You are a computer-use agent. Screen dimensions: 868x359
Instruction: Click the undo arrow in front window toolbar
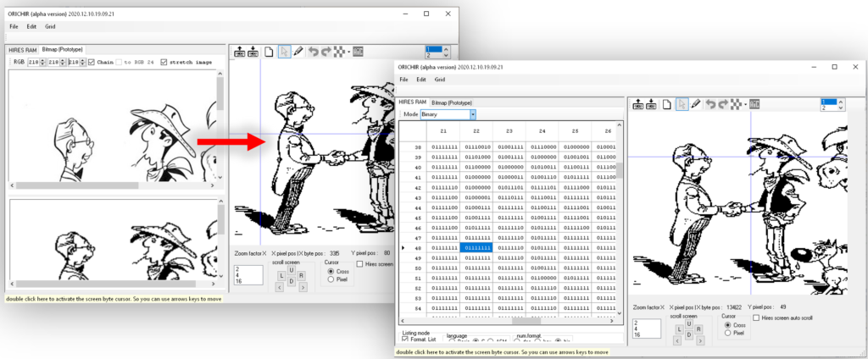(x=710, y=103)
